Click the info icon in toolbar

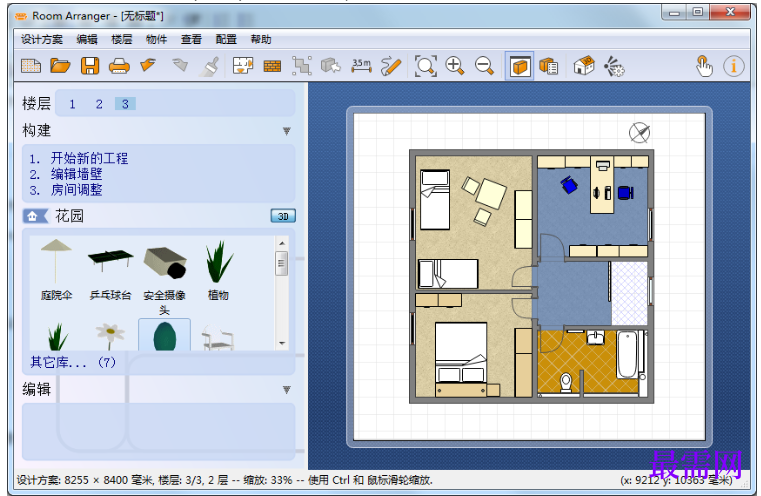point(733,66)
